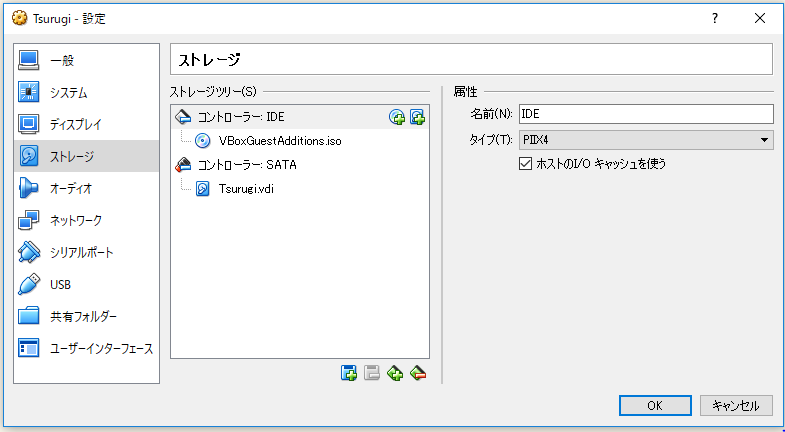
Task: Select the コントローラー: IDE tree row
Action: (300, 117)
